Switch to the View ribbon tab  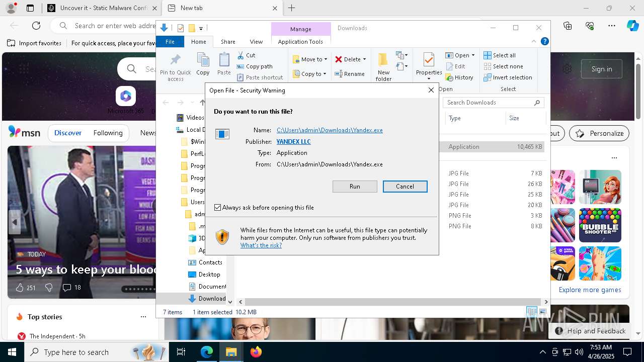[256, 42]
